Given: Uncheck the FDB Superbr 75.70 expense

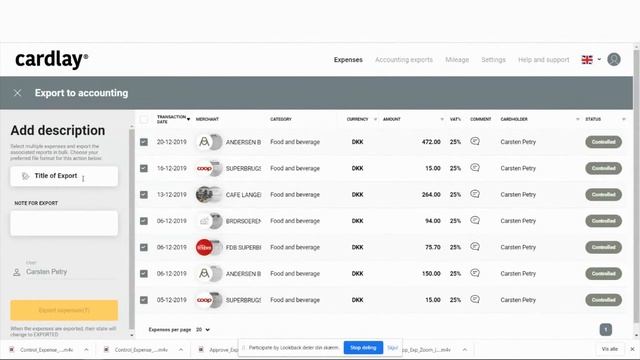Looking at the screenshot, I should (144, 247).
